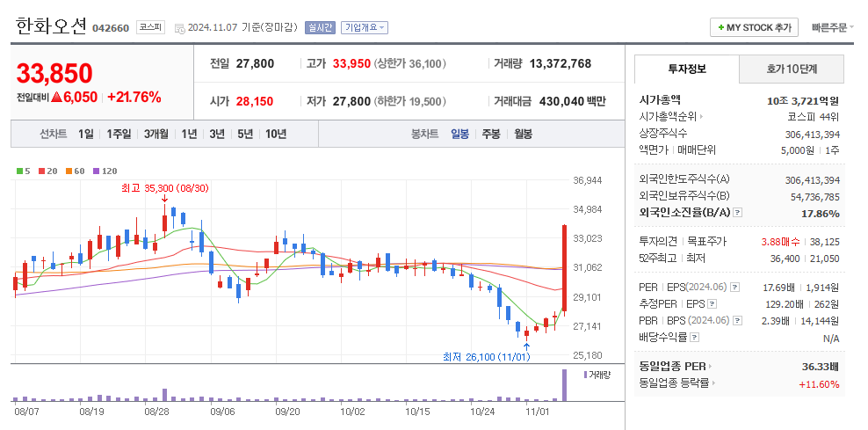Toggle the 실시간 real-time button
868x430 pixels.
click(x=320, y=28)
